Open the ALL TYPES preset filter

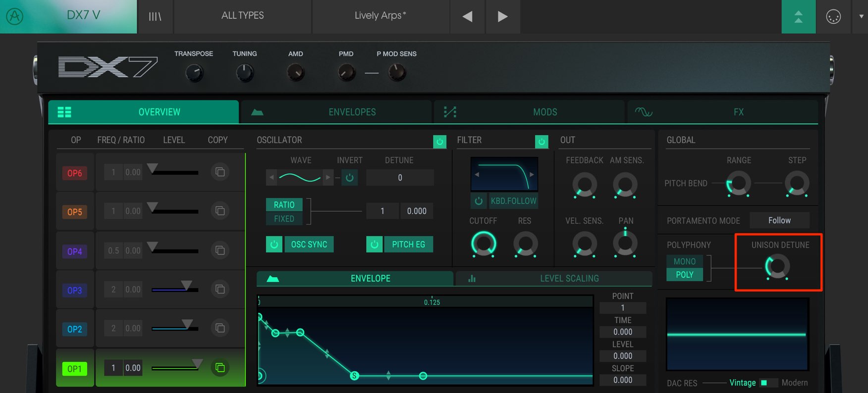tap(243, 16)
